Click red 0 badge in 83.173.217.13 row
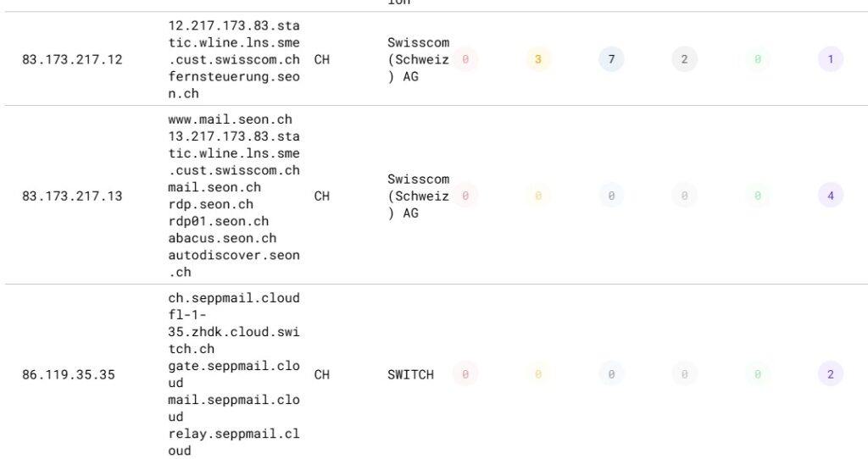 click(465, 196)
